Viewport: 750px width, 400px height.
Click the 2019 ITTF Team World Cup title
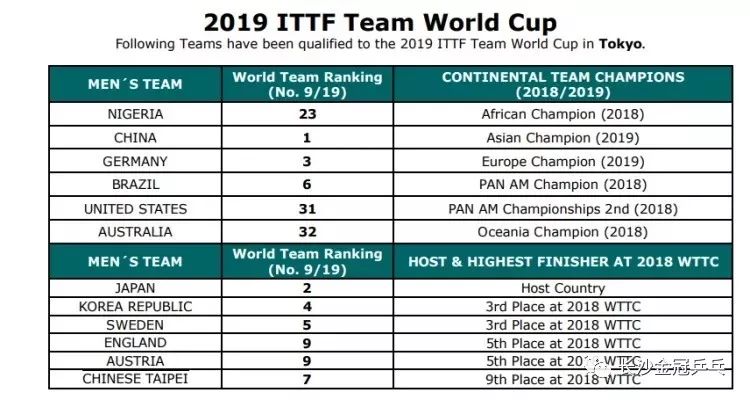tap(380, 22)
